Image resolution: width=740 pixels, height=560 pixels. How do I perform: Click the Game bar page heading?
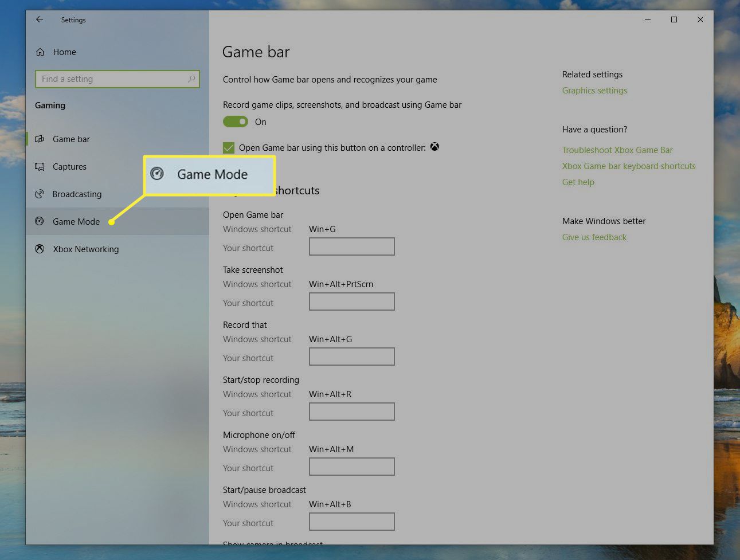(x=256, y=52)
